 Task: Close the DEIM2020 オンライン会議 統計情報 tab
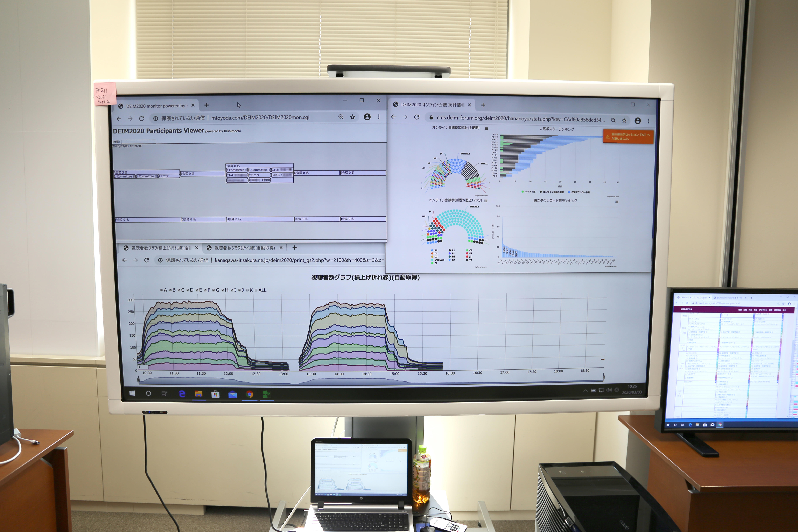pos(469,105)
